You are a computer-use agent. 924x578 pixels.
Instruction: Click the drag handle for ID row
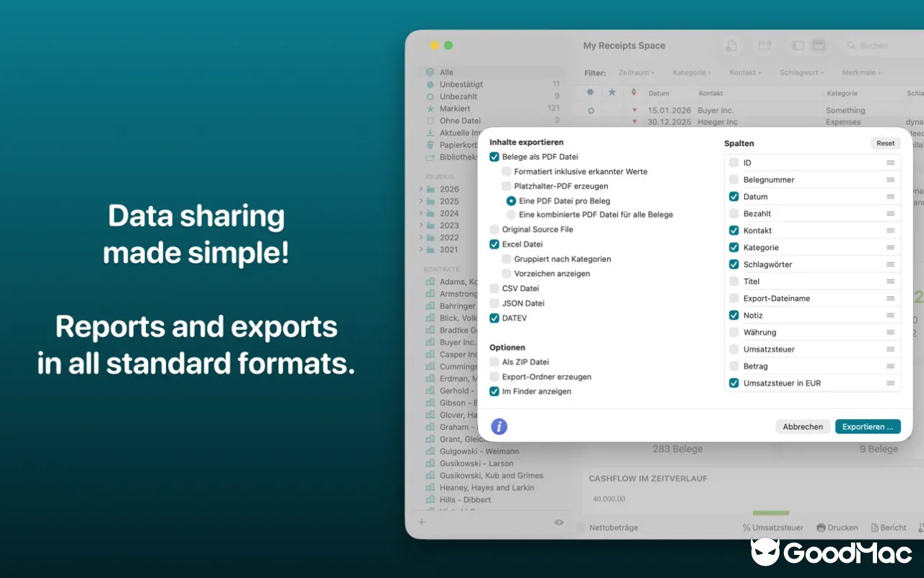891,163
